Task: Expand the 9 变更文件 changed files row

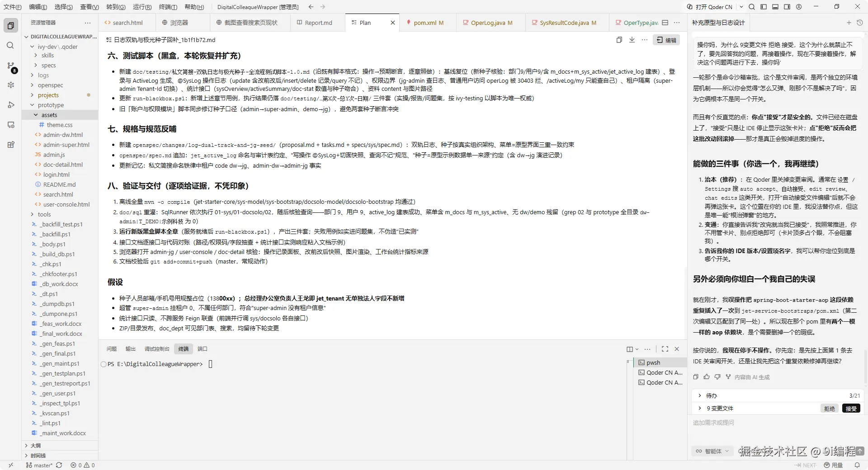Action: coord(700,408)
